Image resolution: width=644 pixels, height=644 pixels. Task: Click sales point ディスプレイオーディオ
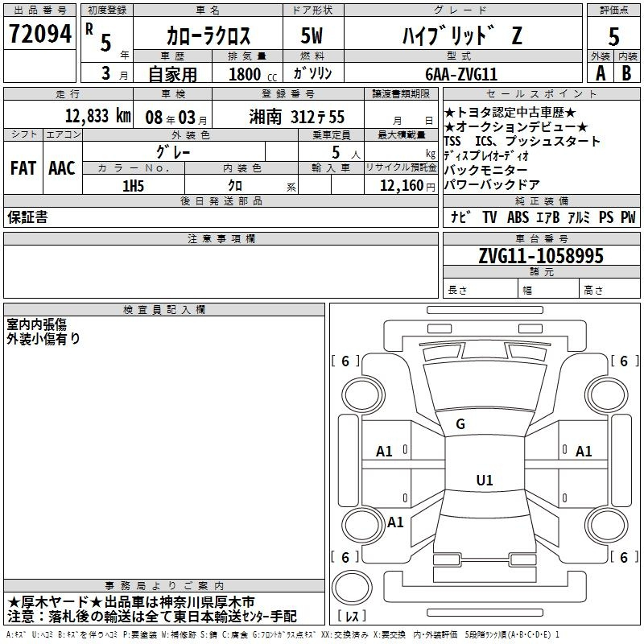pyautogui.click(x=486, y=155)
